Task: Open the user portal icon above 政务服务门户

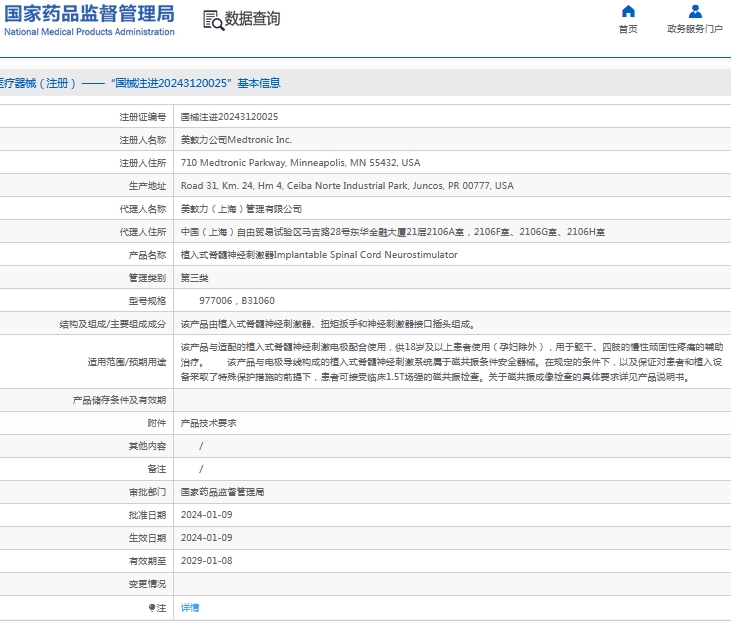Action: click(695, 11)
